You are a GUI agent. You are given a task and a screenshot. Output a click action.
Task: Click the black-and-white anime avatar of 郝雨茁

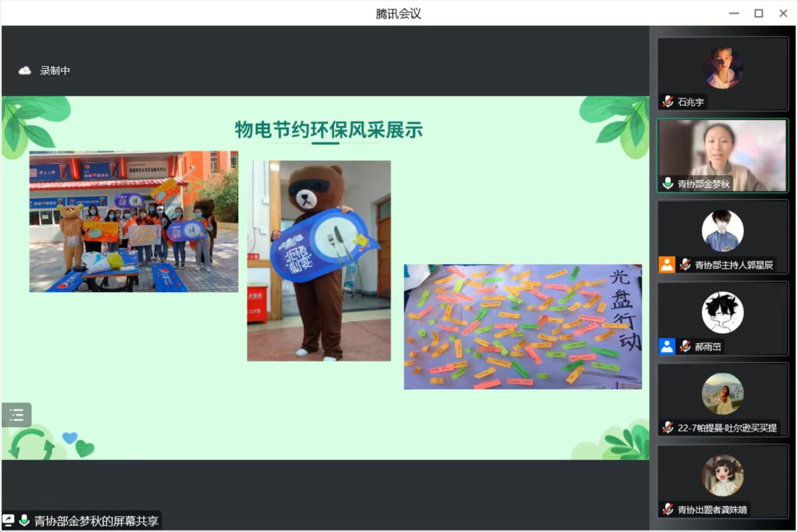click(x=723, y=313)
